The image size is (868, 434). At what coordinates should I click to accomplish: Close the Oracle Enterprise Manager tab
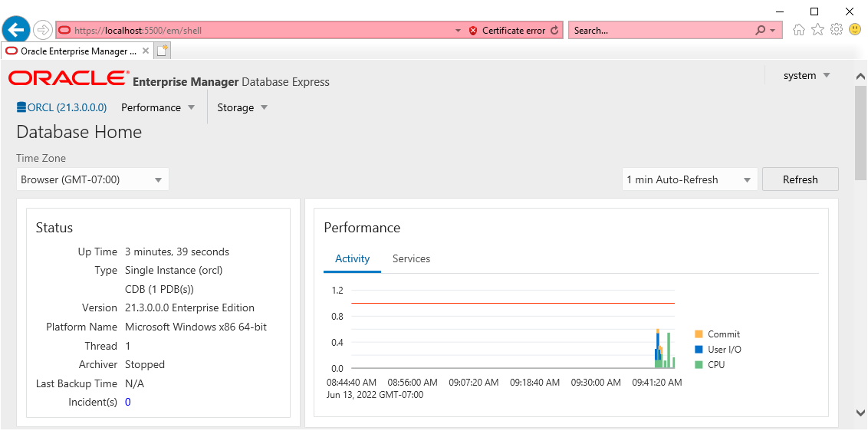click(x=146, y=51)
